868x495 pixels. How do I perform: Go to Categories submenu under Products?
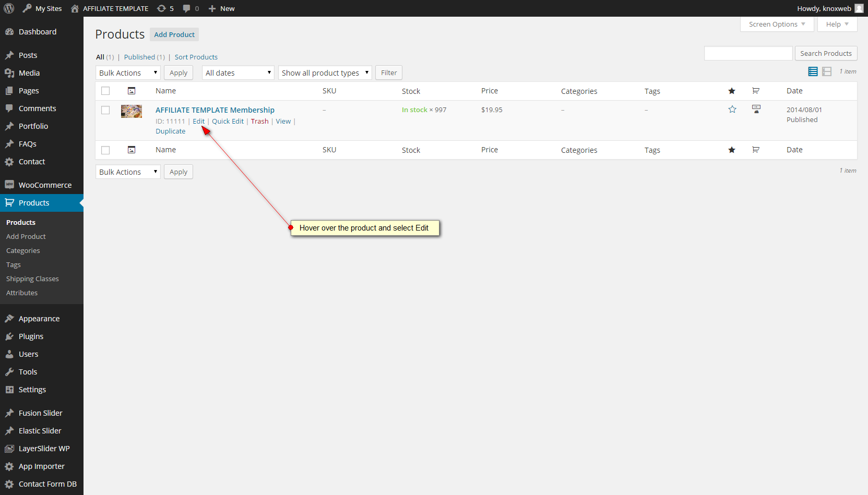pyautogui.click(x=23, y=251)
